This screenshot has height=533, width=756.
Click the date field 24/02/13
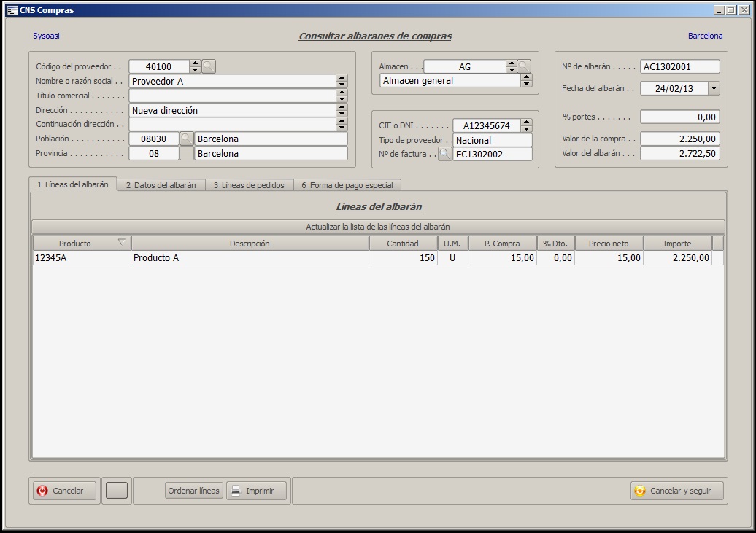pos(674,88)
